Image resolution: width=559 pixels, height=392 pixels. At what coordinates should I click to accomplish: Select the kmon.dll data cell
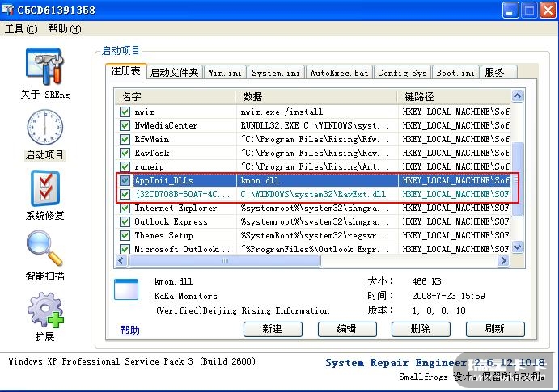317,180
